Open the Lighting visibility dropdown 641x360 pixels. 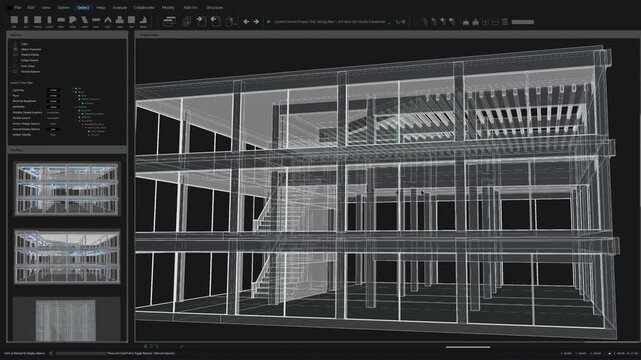(53, 90)
